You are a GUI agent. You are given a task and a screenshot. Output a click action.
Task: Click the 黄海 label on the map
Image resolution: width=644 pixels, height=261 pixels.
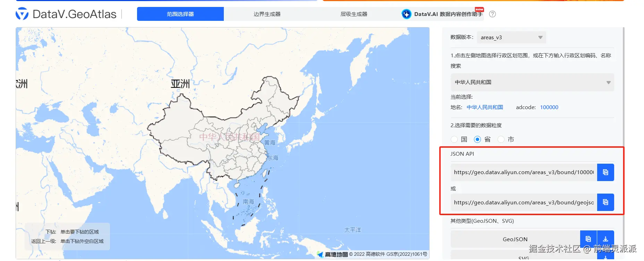270,142
